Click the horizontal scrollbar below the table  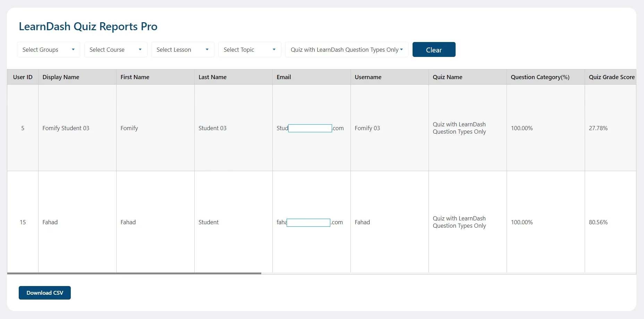134,273
